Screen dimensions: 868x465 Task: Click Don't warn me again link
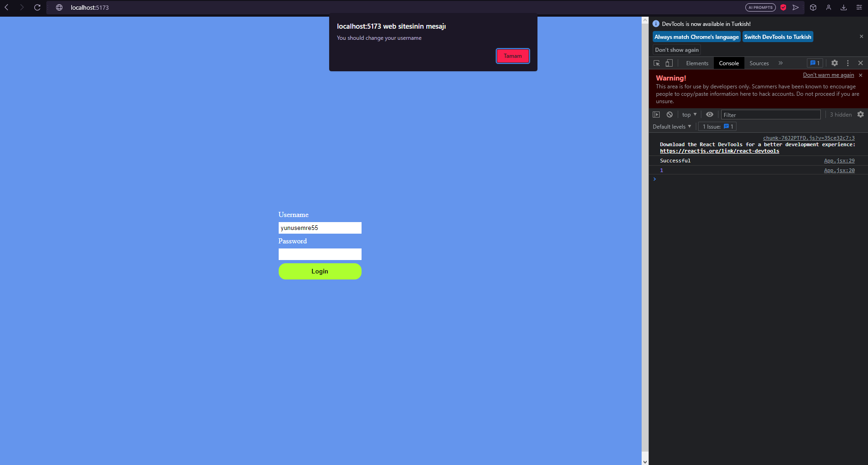click(x=829, y=75)
